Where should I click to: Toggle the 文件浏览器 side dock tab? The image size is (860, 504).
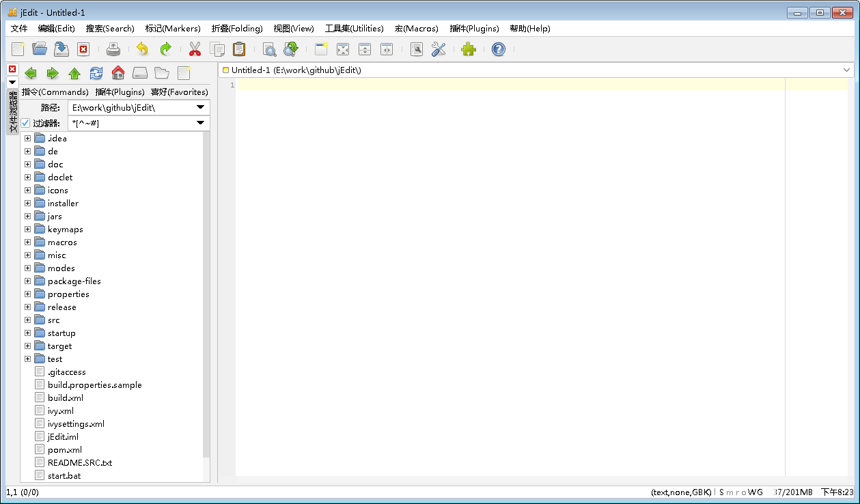coord(11,111)
